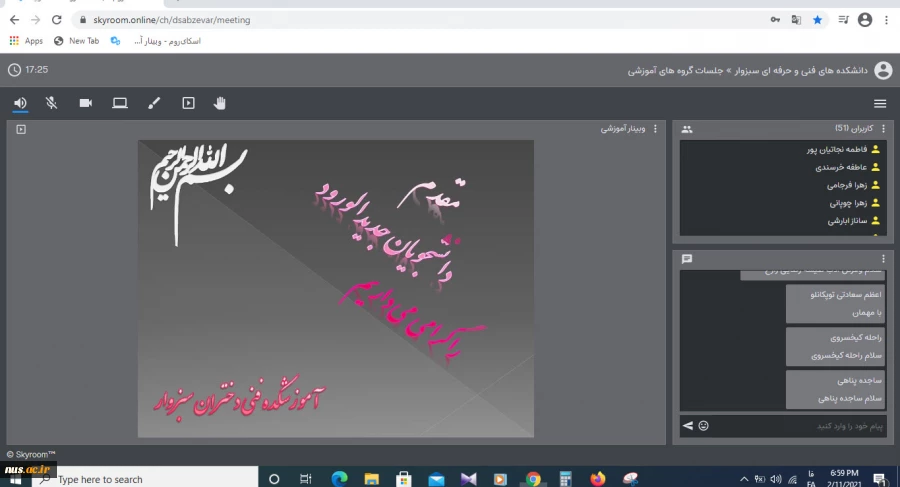Open Google Chrome from the taskbar
This screenshot has width=900, height=487.
coord(533,479)
